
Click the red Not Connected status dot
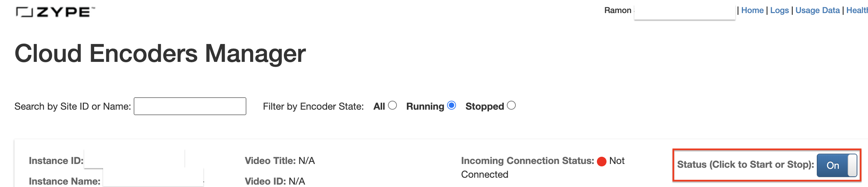tap(602, 161)
